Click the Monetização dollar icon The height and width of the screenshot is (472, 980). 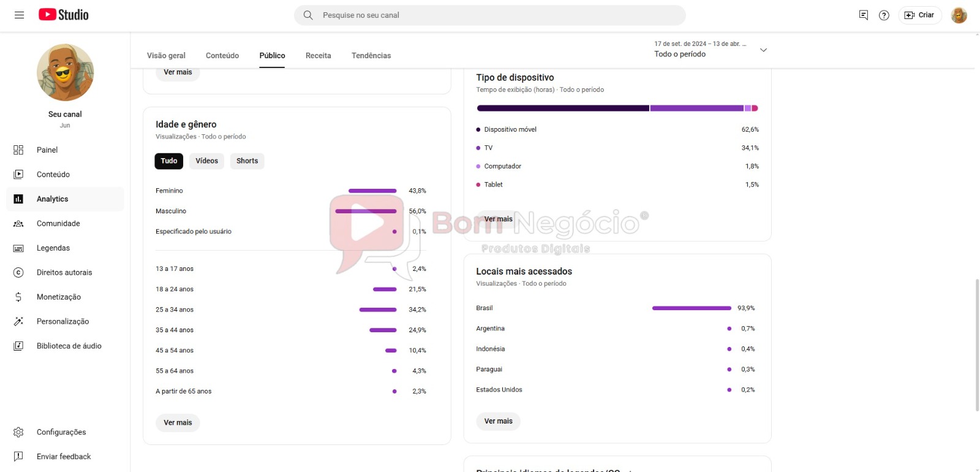(x=18, y=297)
